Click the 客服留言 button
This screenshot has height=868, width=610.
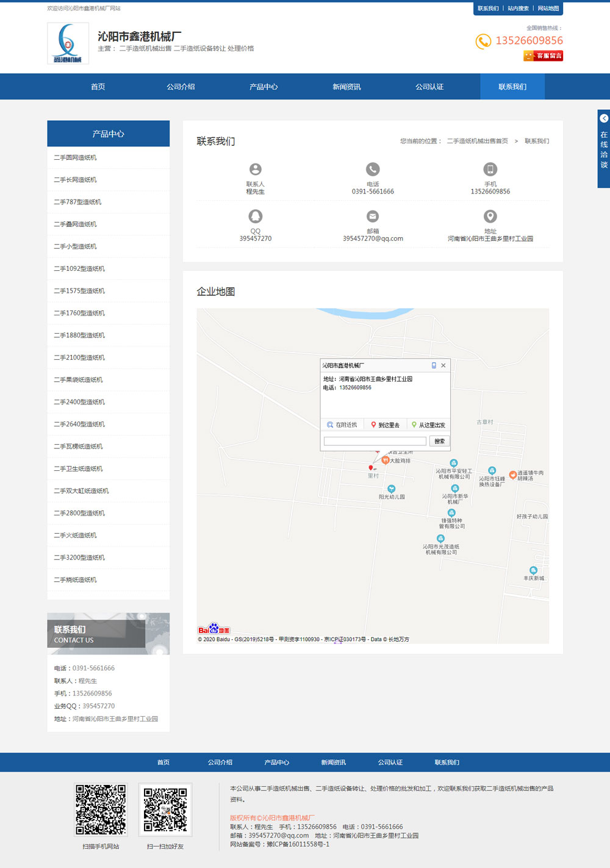coord(543,56)
